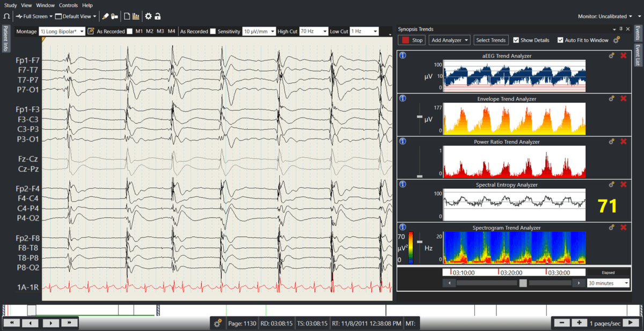Click the info icon on aEEG Trend Analyzer
This screenshot has width=644, height=331.
point(402,55)
